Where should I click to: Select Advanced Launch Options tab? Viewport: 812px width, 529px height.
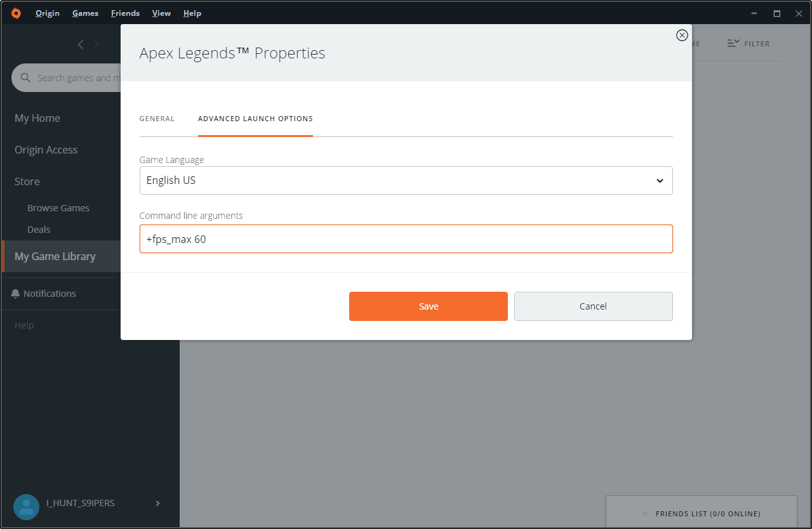[x=255, y=119]
